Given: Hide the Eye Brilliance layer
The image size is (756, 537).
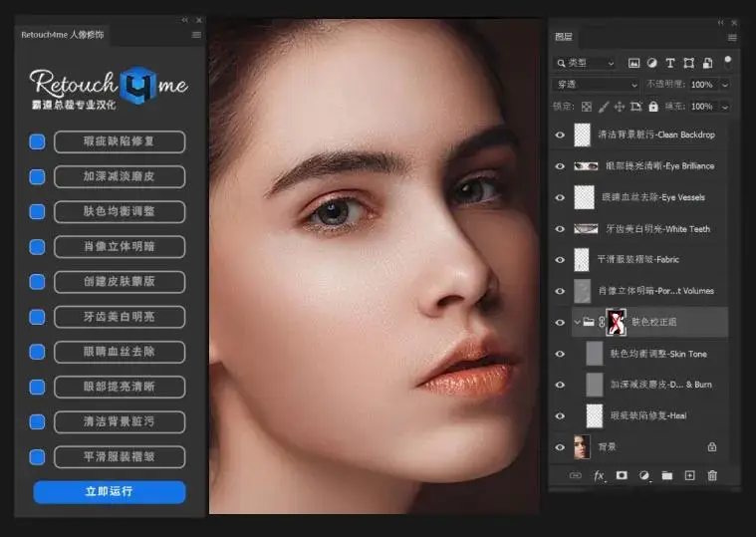Looking at the screenshot, I should click(560, 166).
